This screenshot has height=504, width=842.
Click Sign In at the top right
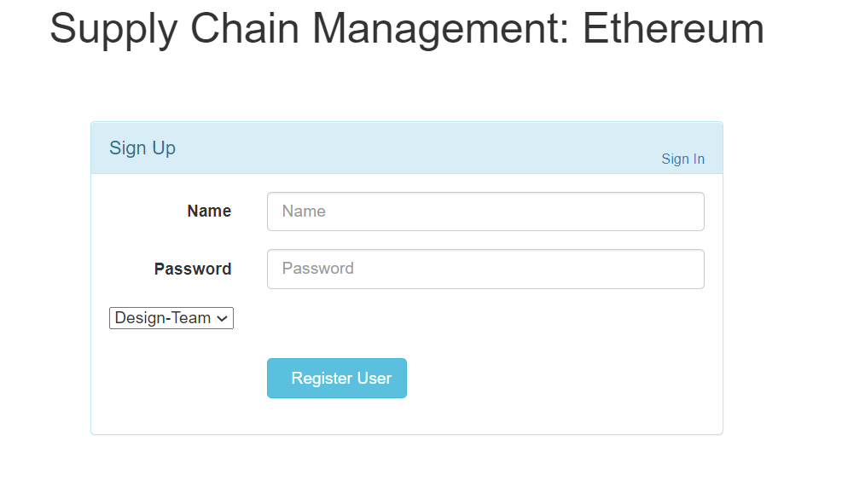(x=682, y=159)
